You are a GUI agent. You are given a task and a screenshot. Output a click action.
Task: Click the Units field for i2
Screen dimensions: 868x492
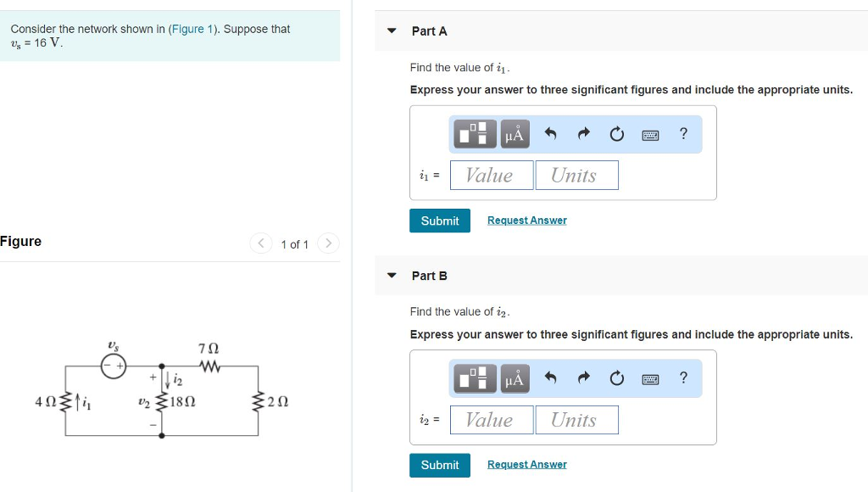(x=577, y=419)
